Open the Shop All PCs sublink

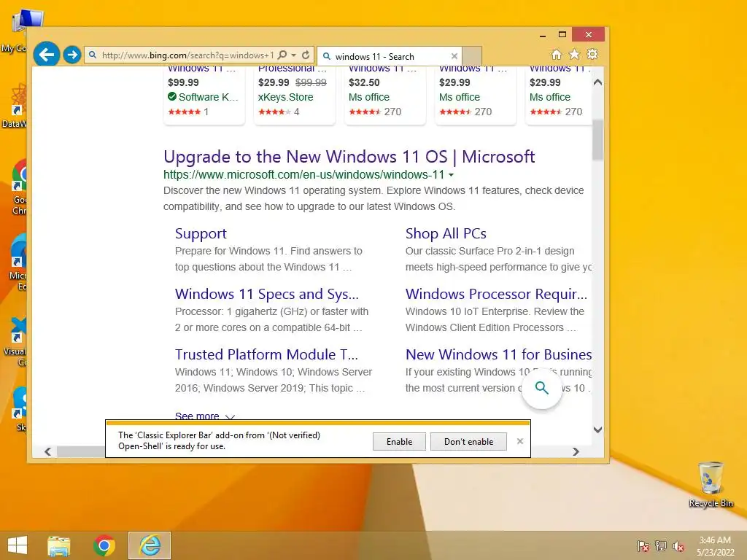[446, 233]
